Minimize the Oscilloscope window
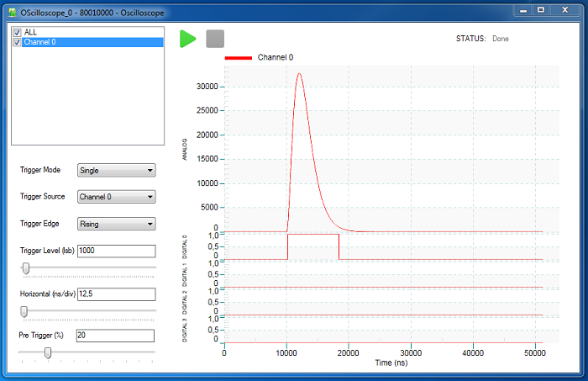 pos(523,10)
